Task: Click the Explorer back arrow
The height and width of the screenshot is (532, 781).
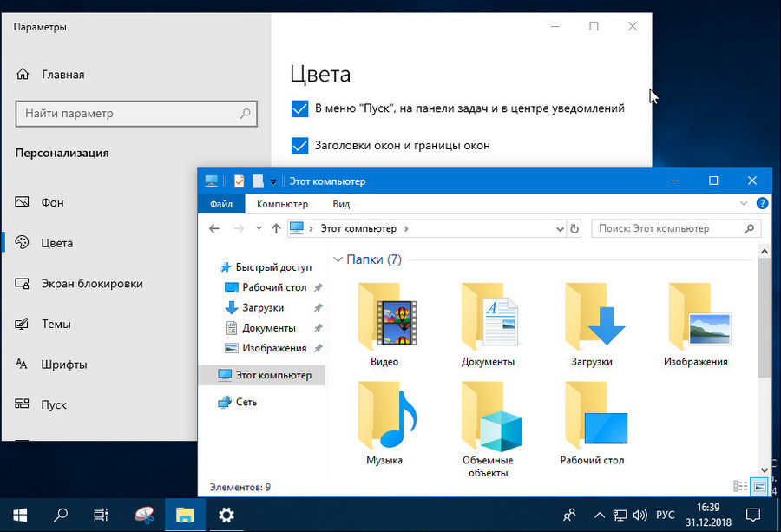Action: coord(214,228)
